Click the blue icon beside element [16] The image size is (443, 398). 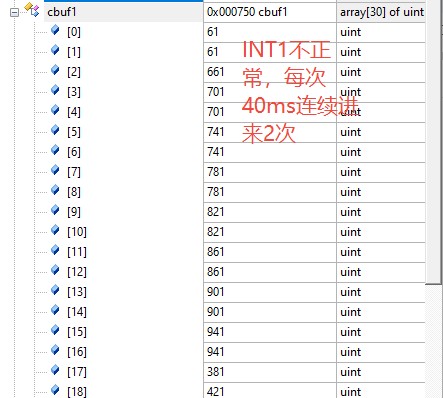(55, 350)
